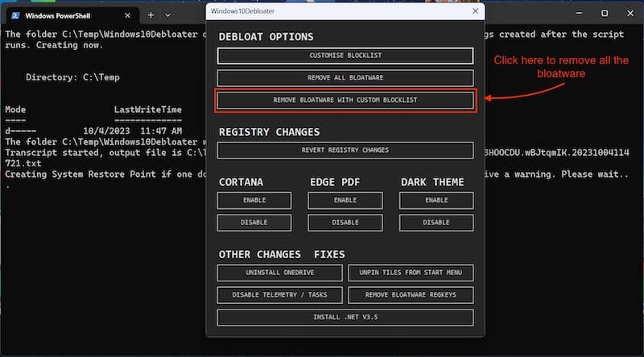This screenshot has width=644, height=357.
Task: Click the 'REGISTRY CHANGES' heading
Action: click(x=269, y=132)
